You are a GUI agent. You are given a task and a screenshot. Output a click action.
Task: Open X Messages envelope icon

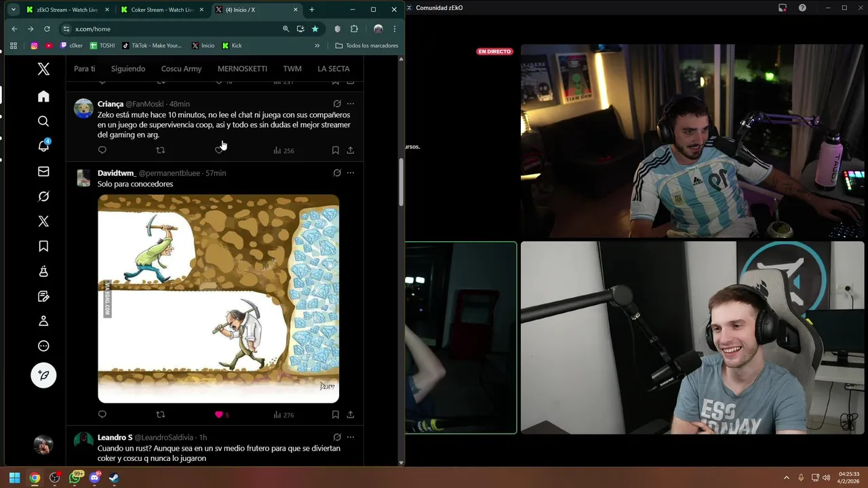[x=43, y=171]
